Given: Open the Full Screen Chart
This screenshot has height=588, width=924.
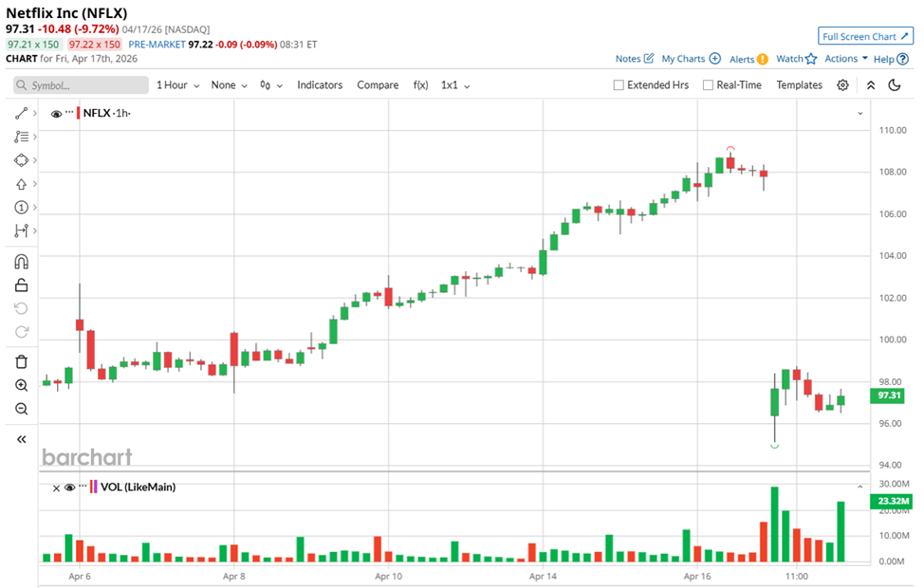Looking at the screenshot, I should (x=865, y=36).
